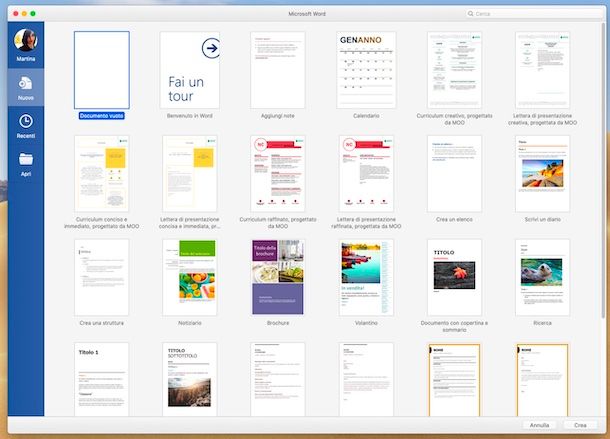Choose the Notiziario template thumbnail

(190, 277)
